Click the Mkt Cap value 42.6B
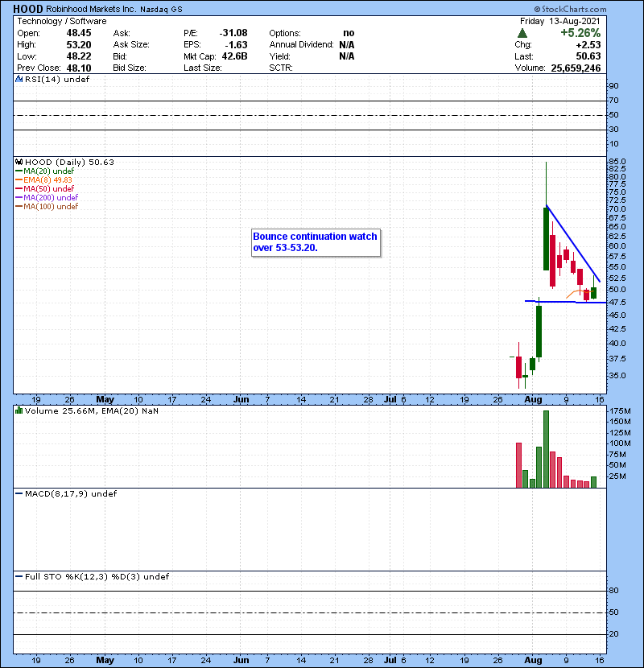 pos(234,56)
